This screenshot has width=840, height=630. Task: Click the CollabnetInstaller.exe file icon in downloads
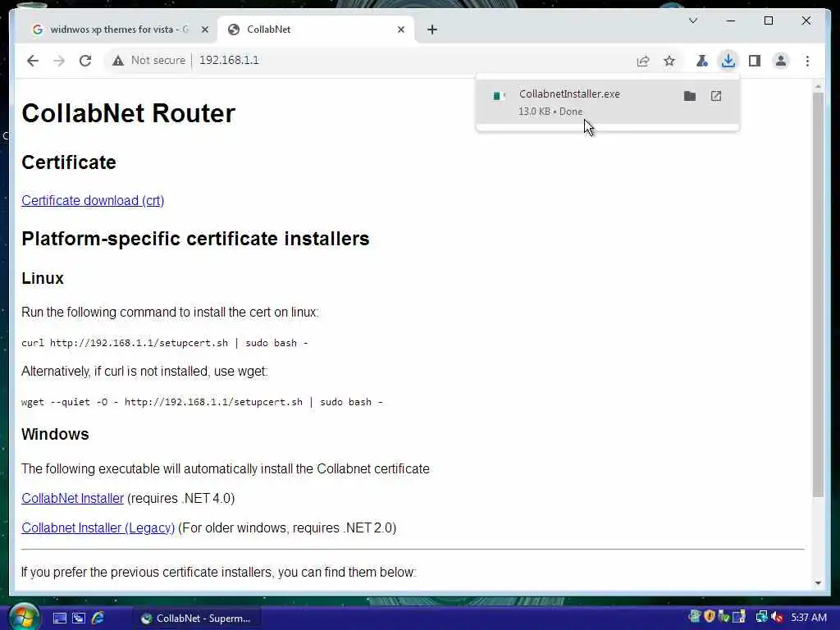(499, 96)
